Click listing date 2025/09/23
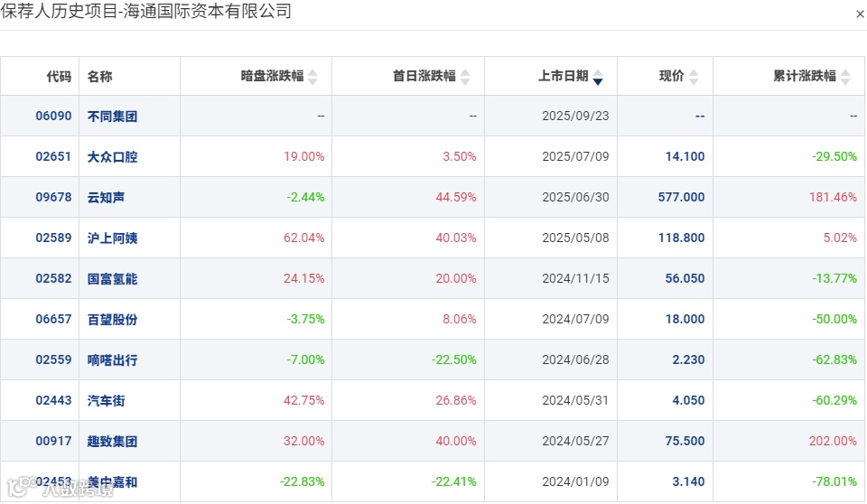This screenshot has height=504, width=867. tap(575, 116)
